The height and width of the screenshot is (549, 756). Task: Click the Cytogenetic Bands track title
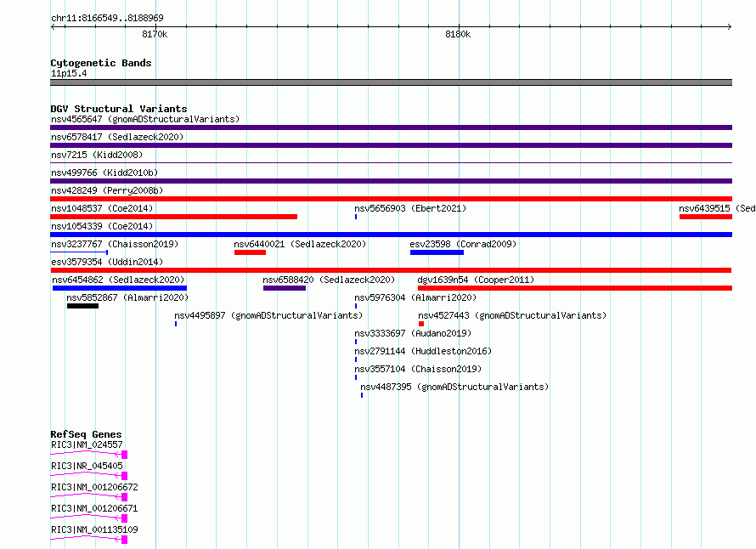click(101, 63)
